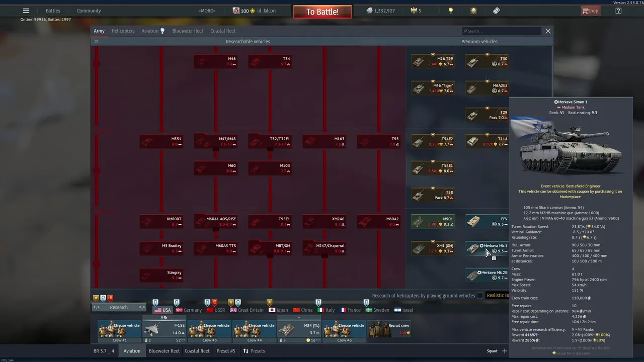The height and width of the screenshot is (362, 644).
Task: Open the Battles menu
Action: pyautogui.click(x=53, y=11)
